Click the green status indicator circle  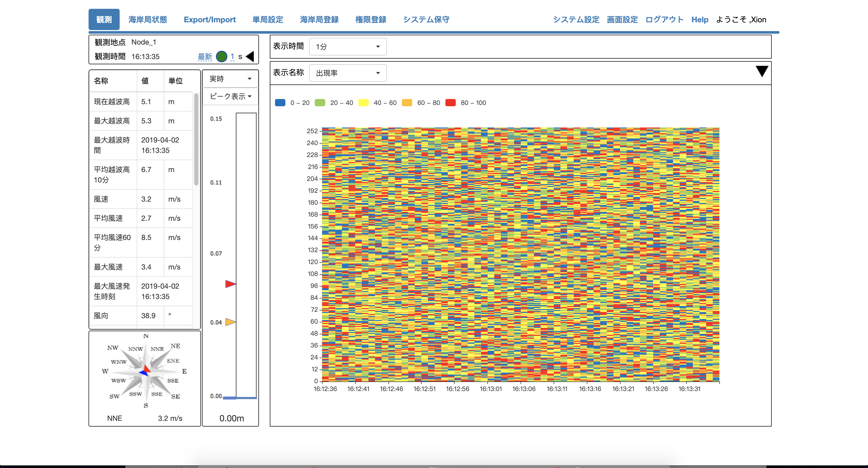[x=221, y=56]
